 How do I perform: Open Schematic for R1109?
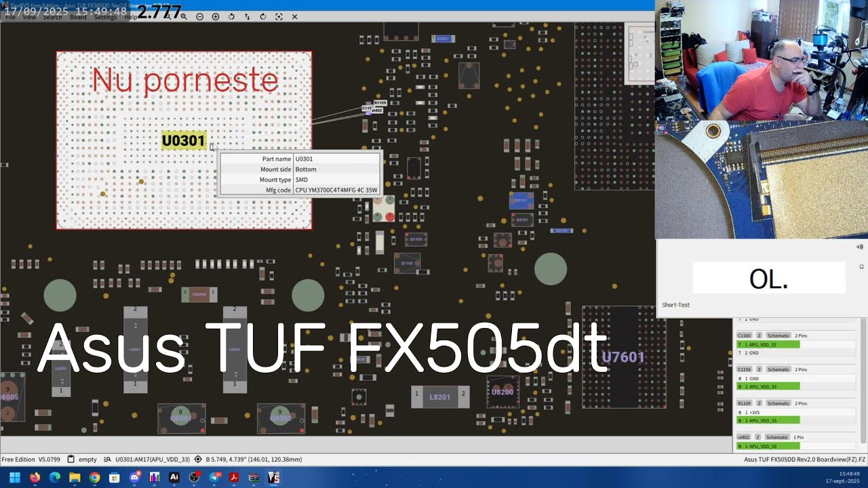click(x=778, y=403)
